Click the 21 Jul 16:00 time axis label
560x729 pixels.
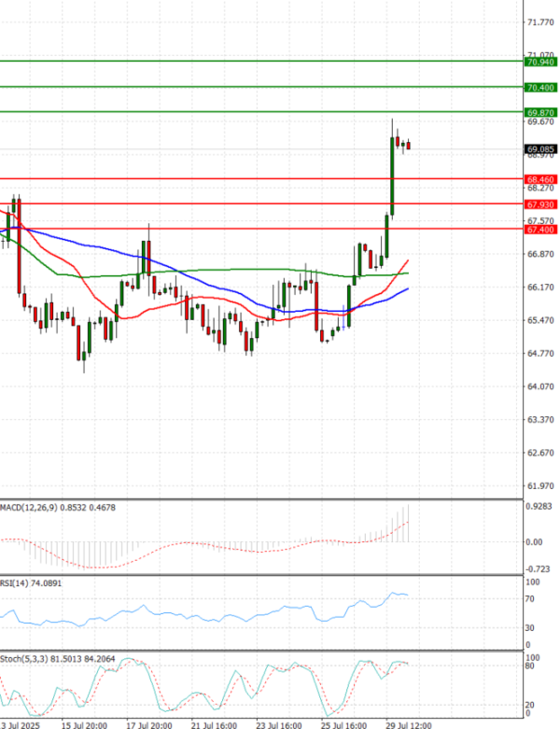(x=214, y=725)
